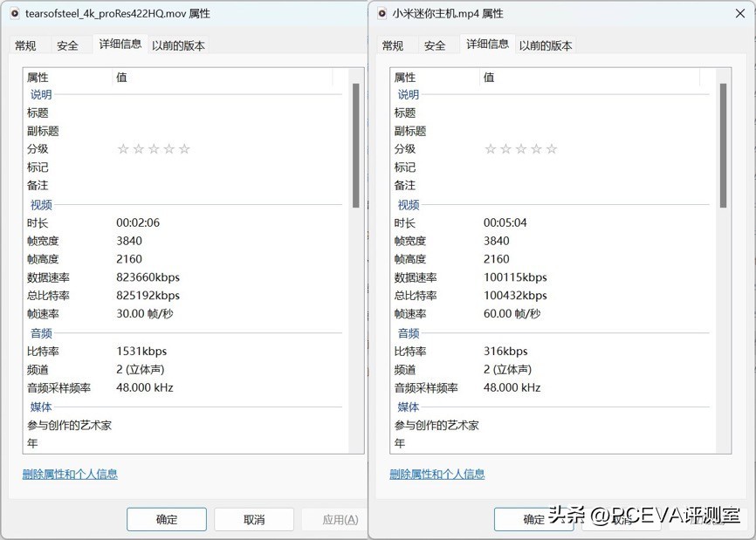
Task: Click the 确定 button in left dialog
Action: tap(166, 518)
